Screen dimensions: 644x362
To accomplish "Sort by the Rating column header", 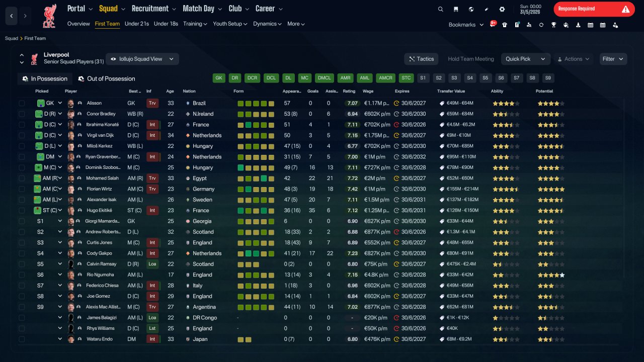I will (x=349, y=91).
